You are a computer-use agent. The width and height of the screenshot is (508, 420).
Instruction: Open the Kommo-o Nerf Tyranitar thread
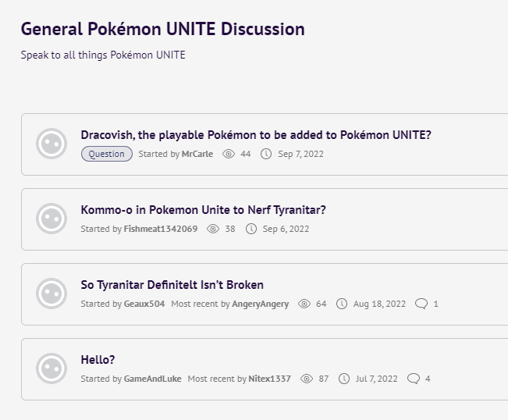click(203, 210)
